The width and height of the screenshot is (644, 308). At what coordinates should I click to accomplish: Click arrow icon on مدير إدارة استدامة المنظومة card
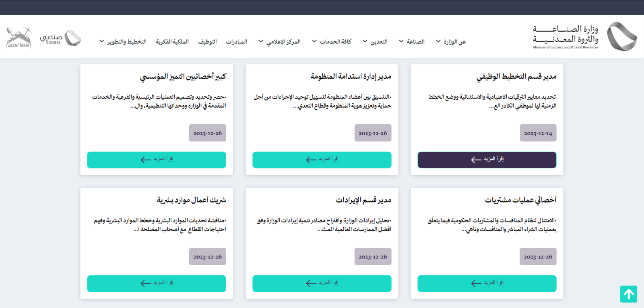tap(311, 160)
